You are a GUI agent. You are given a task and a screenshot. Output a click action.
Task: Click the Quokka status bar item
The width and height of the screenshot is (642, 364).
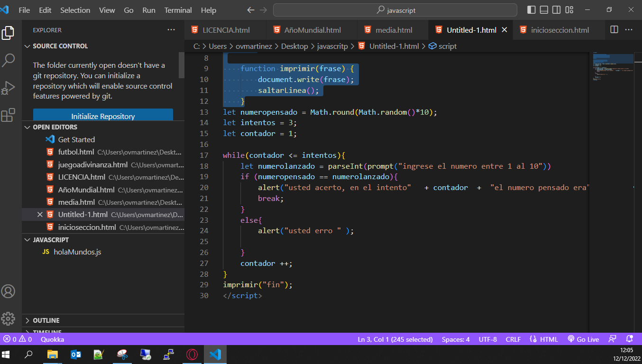tap(52, 339)
